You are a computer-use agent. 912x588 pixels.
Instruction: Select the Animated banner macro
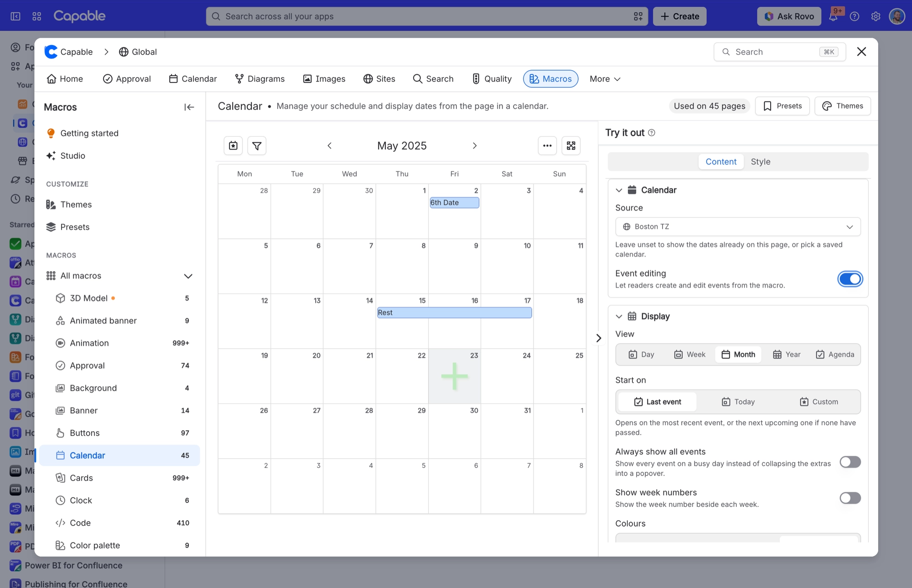(119, 321)
